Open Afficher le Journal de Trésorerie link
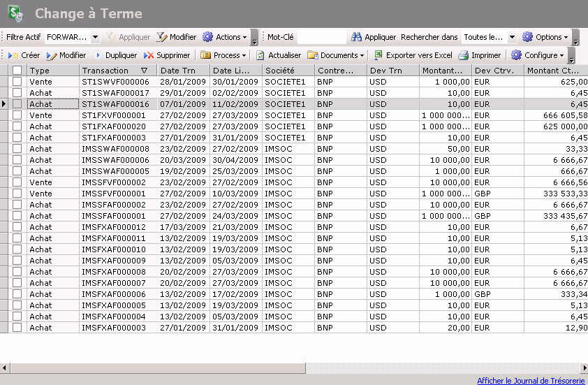The width and height of the screenshot is (588, 385). (x=531, y=380)
